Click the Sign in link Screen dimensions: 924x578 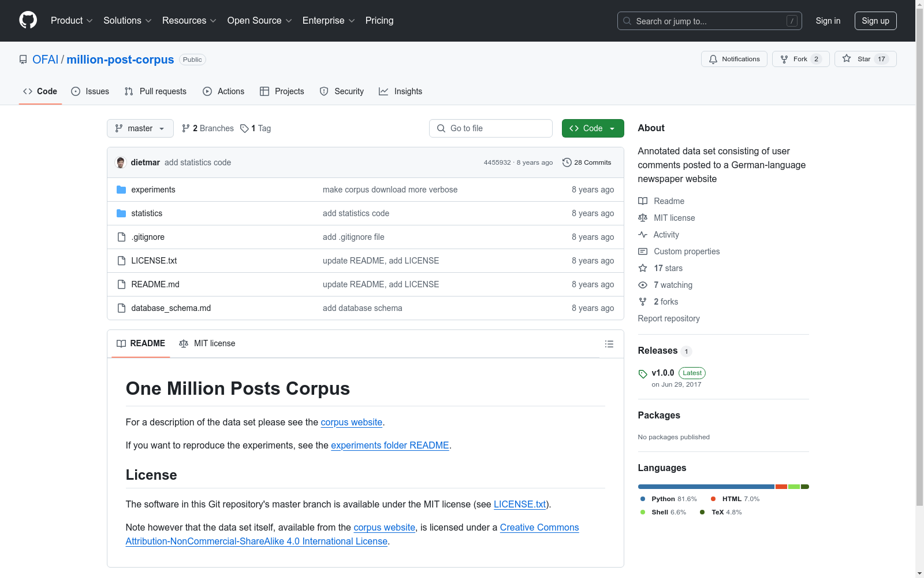pos(828,21)
